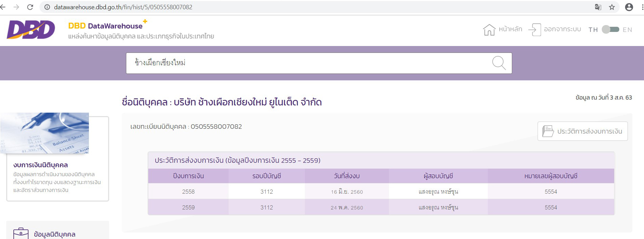Click the home house icon
This screenshot has height=239, width=644.
489,30
